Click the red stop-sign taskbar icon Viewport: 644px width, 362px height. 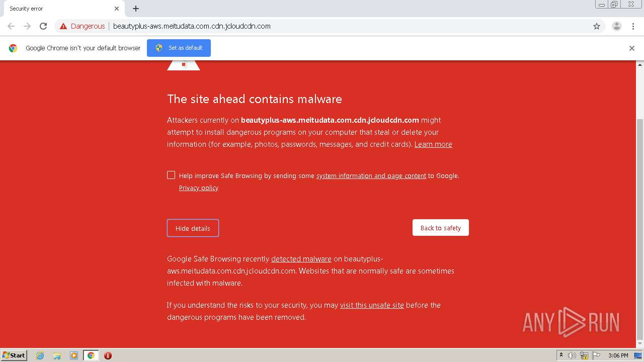(x=108, y=355)
